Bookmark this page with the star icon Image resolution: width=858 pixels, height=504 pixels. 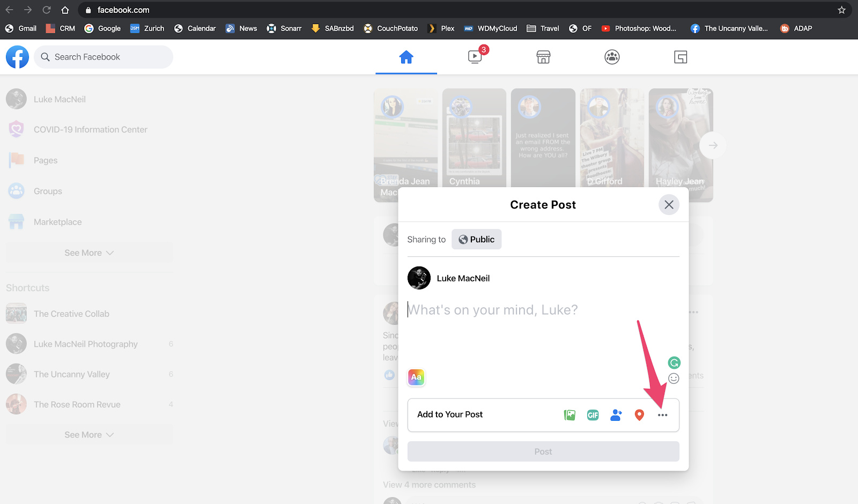click(841, 10)
